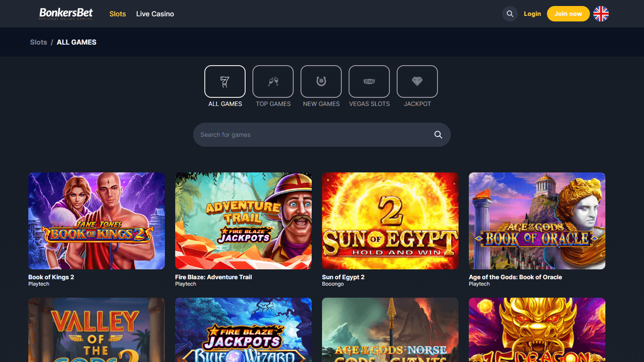This screenshot has width=644, height=362.
Task: Click the Age of the Gods: Book of Oracle tile
Action: tap(537, 220)
